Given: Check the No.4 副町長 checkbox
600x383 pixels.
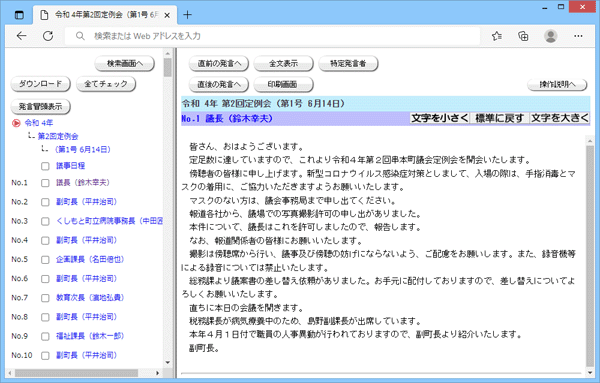Looking at the screenshot, I should click(x=45, y=240).
